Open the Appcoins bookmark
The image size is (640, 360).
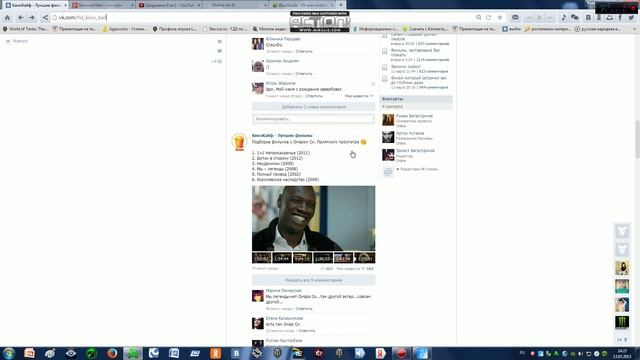point(124,29)
